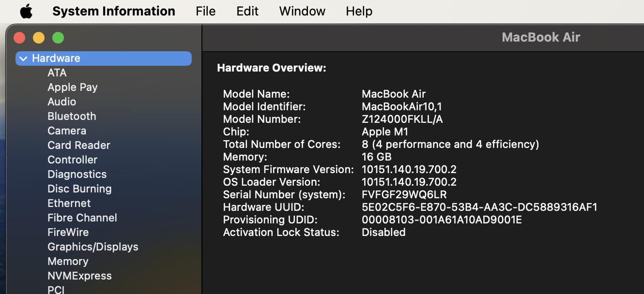Open the File menu
This screenshot has width=644, height=294.
[x=206, y=11]
